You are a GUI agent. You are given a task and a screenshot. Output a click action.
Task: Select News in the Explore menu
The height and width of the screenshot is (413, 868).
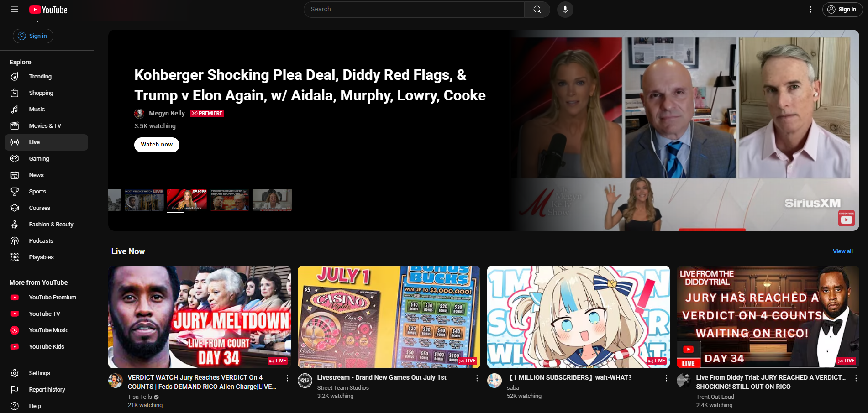[x=46, y=175]
